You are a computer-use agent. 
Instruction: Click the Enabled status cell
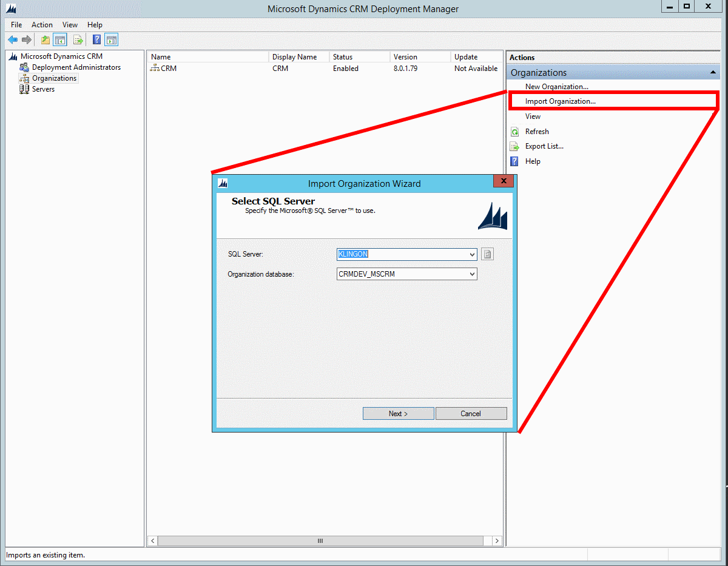pyautogui.click(x=346, y=69)
